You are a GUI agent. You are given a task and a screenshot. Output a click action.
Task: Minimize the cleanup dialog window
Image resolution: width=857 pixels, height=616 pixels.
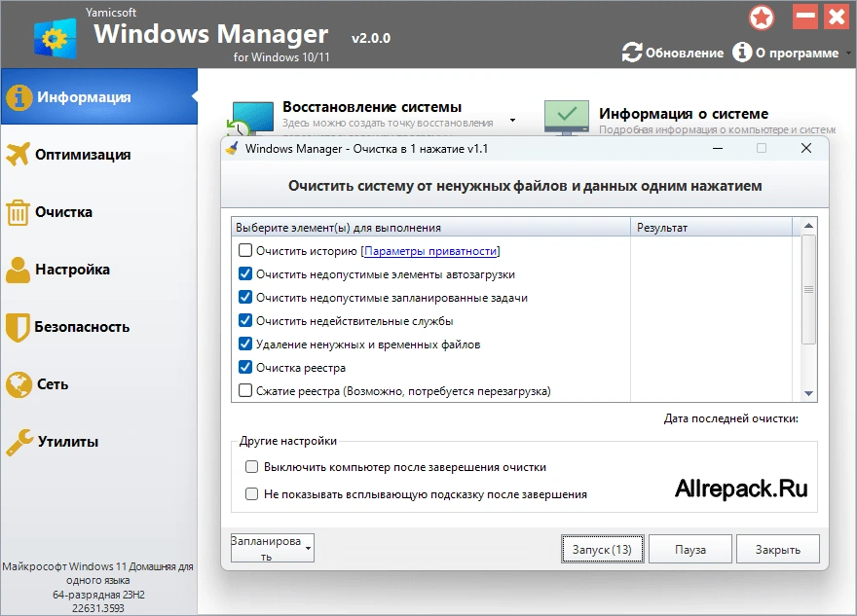point(718,148)
